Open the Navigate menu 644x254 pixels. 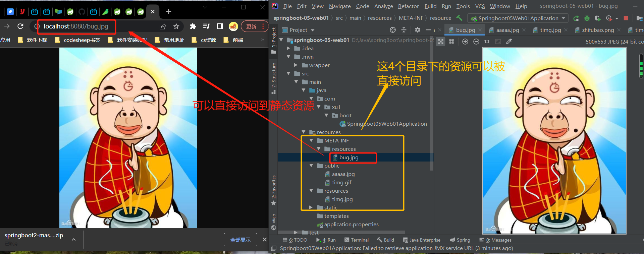(x=340, y=6)
